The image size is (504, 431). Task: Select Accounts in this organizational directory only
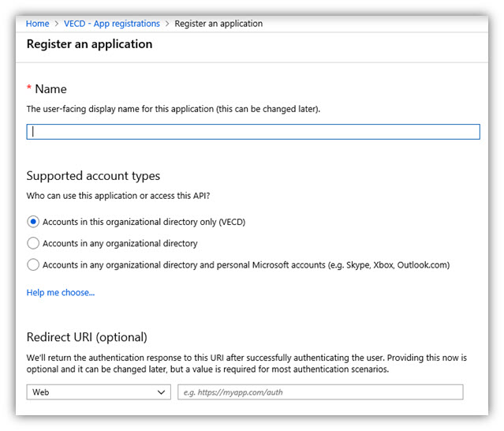point(33,222)
